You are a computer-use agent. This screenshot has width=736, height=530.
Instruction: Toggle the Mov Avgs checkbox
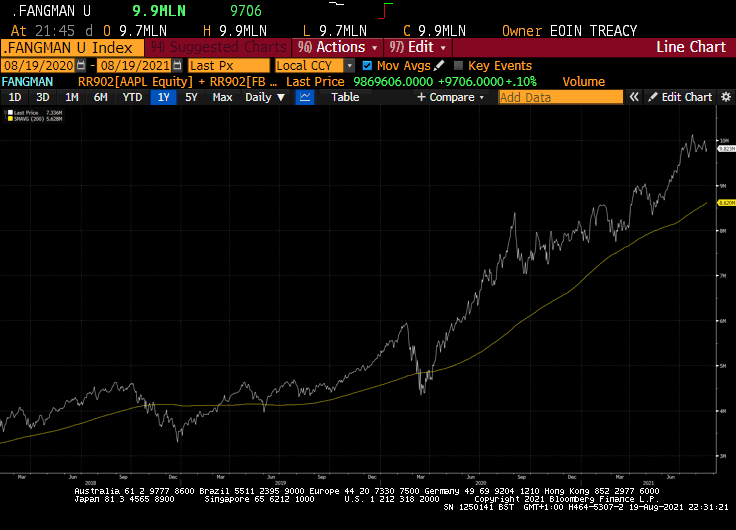point(367,65)
